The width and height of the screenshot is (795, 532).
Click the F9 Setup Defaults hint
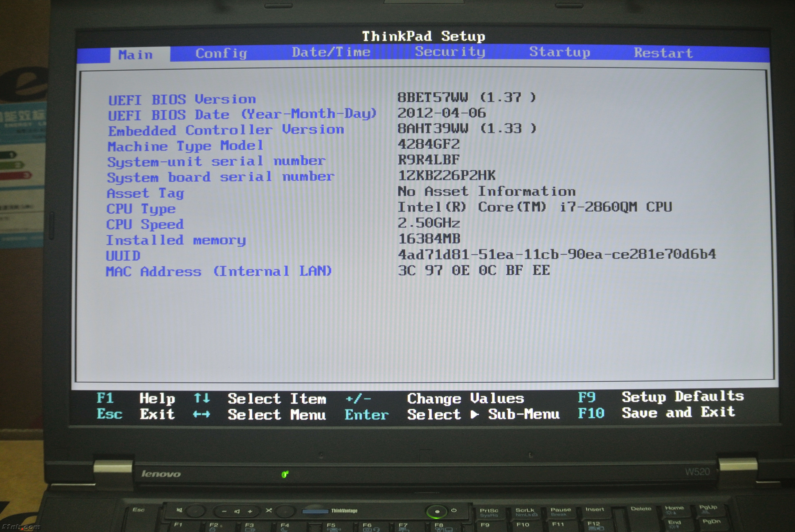click(660, 397)
